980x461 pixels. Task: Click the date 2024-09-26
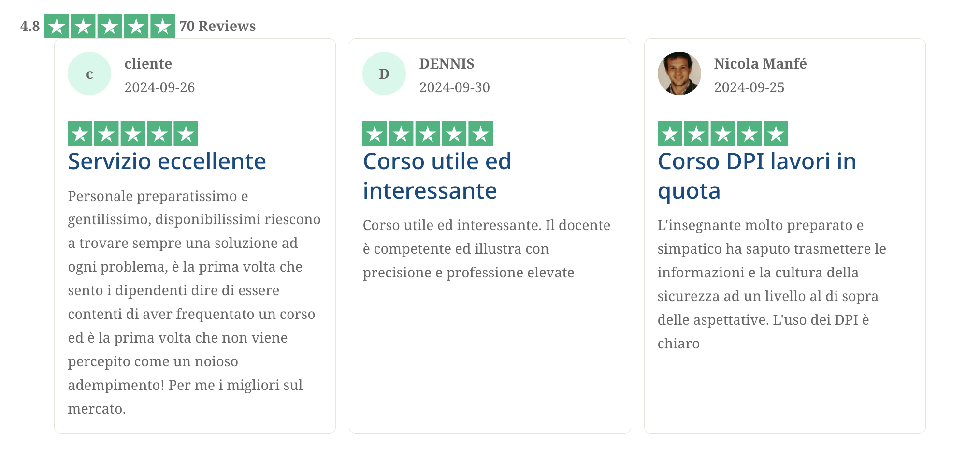click(159, 87)
